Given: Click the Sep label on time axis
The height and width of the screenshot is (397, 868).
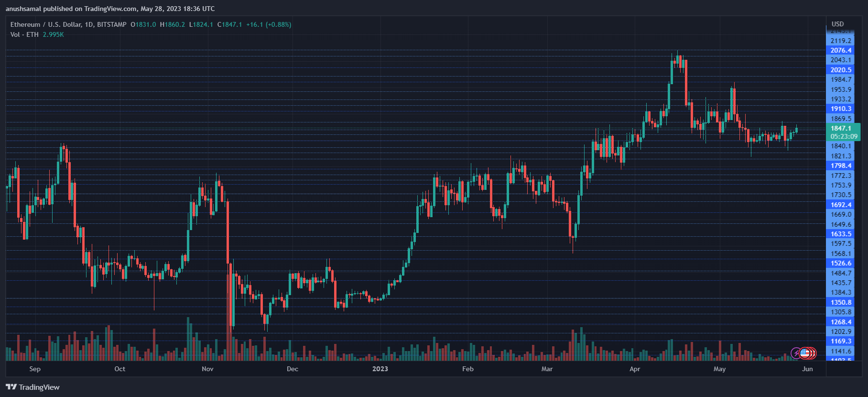Looking at the screenshot, I should tap(35, 369).
